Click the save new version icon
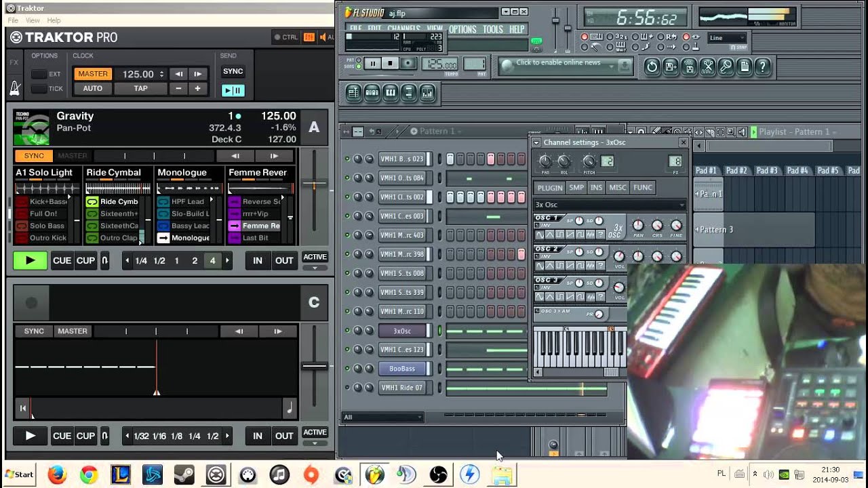Image resolution: width=868 pixels, height=488 pixels. tap(671, 66)
